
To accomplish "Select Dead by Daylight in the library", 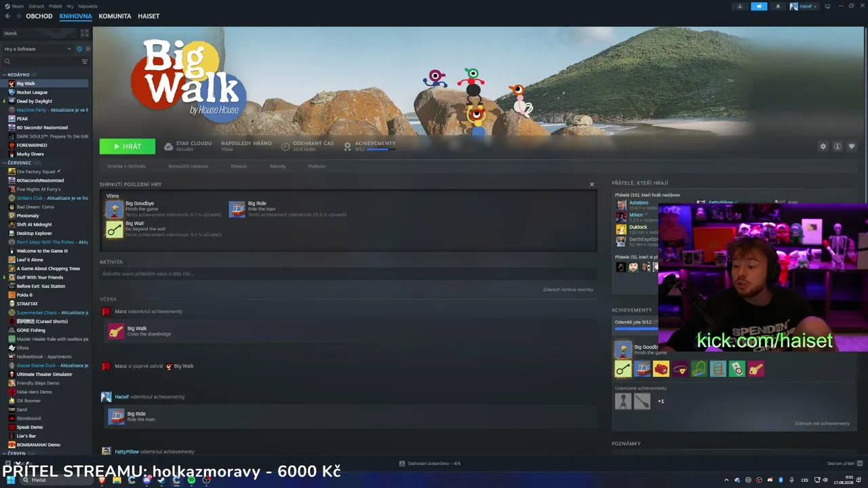I will tap(34, 101).
